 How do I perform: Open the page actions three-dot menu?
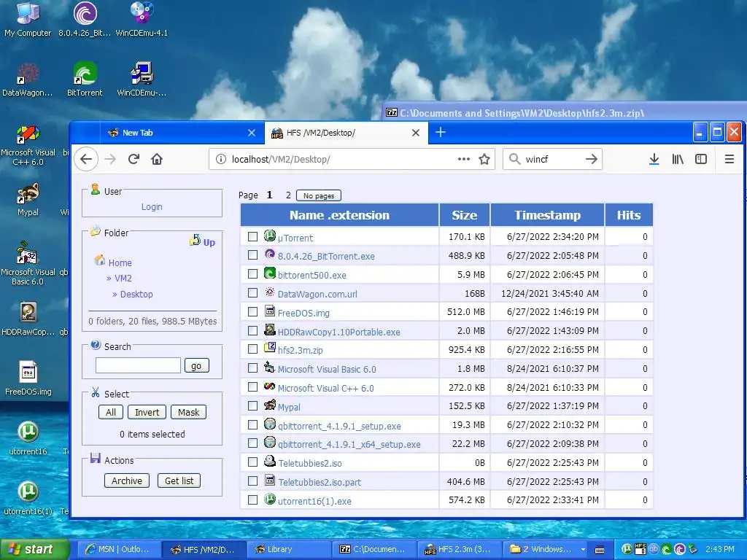(x=463, y=159)
